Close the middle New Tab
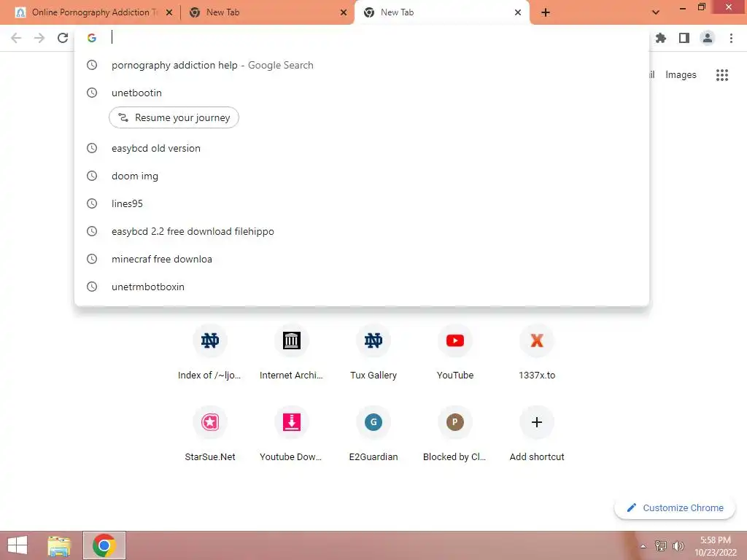The image size is (747, 560). [344, 12]
